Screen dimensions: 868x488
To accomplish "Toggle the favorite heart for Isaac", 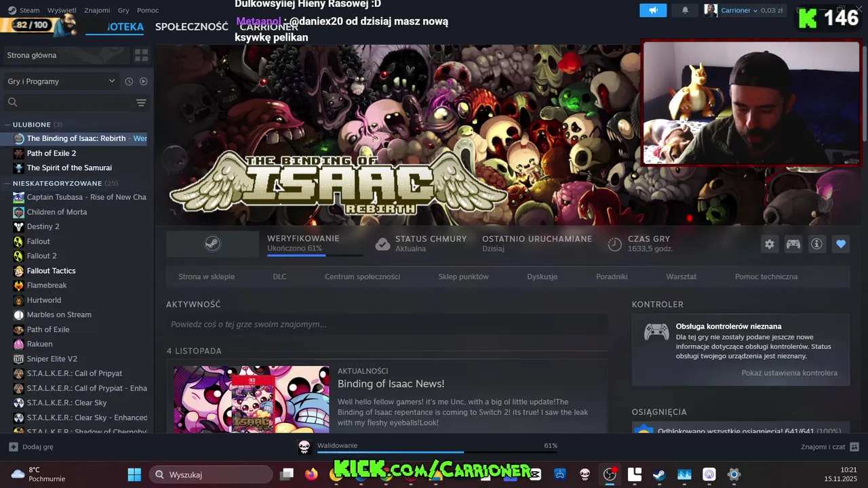I will point(841,244).
